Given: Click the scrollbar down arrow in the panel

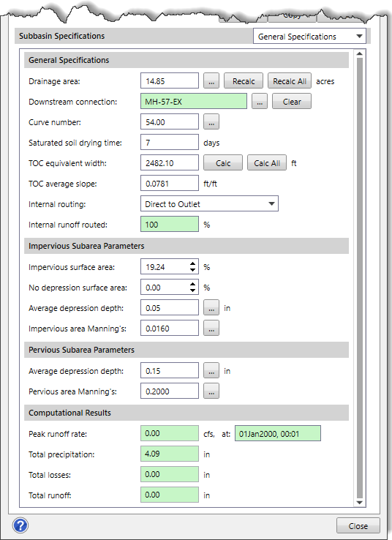Looking at the screenshot, I should point(359,503).
